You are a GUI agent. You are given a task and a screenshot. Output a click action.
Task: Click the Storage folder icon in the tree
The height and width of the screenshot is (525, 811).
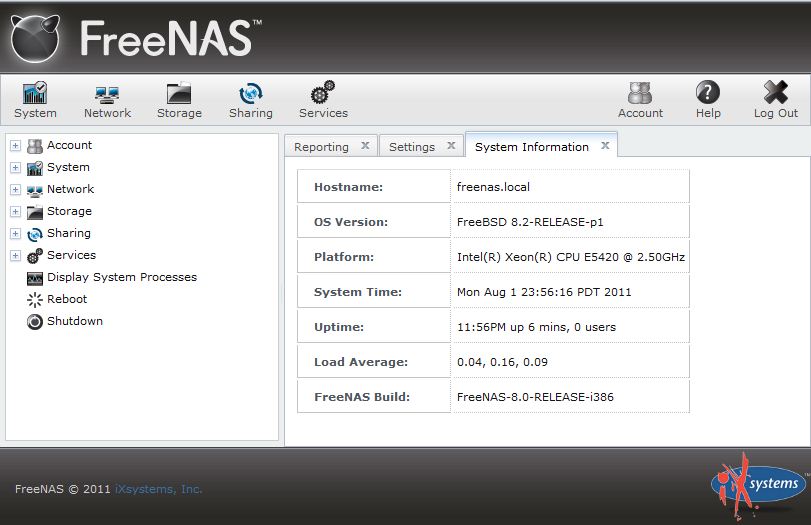coord(35,212)
